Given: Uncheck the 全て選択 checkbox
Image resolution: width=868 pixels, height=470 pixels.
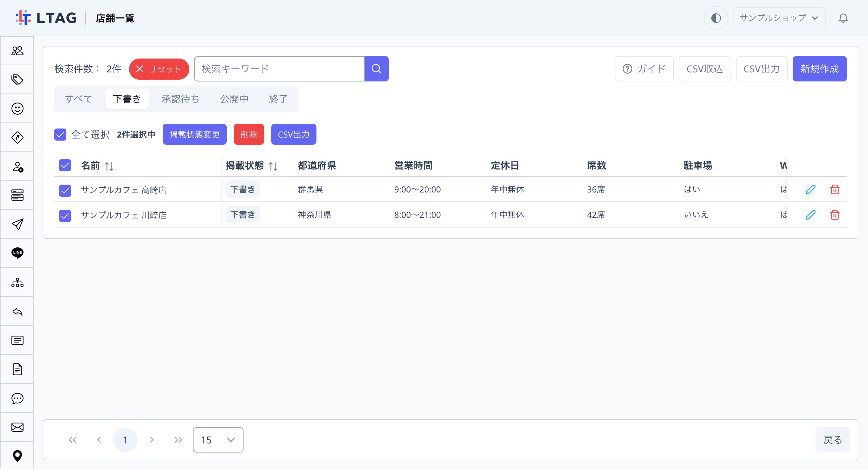Looking at the screenshot, I should (60, 135).
